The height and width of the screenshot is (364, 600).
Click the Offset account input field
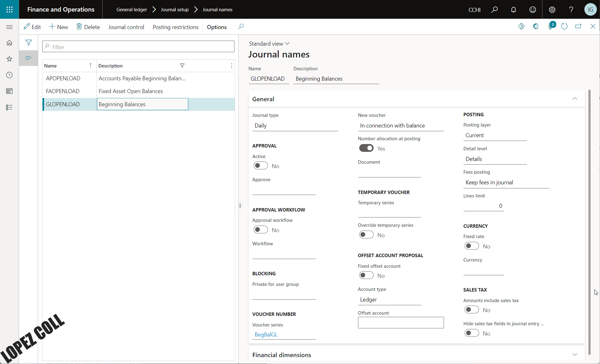tap(401, 323)
